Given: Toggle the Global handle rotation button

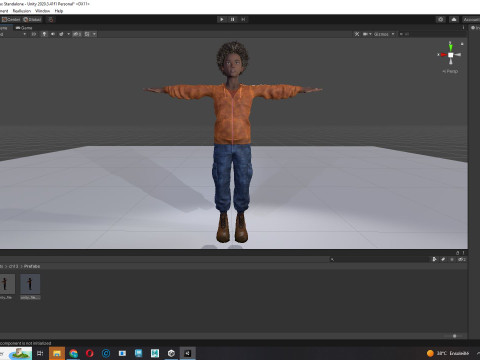Looking at the screenshot, I should (x=32, y=20).
